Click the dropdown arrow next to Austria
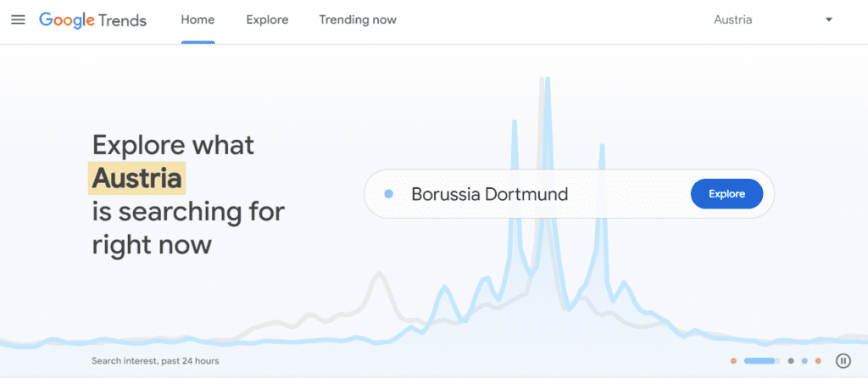868x378 pixels. pos(829,19)
